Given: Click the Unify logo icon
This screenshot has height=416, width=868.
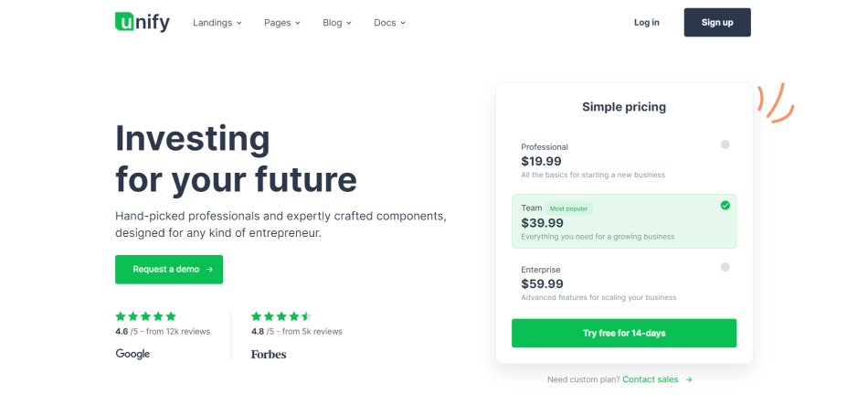Looking at the screenshot, I should [x=126, y=22].
